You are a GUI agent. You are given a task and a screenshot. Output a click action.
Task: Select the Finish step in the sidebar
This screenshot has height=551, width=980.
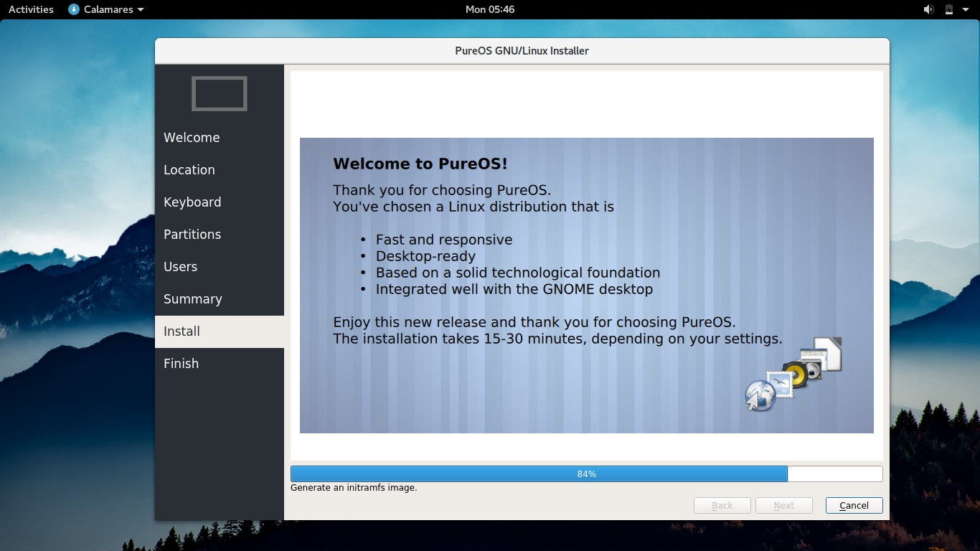(181, 363)
